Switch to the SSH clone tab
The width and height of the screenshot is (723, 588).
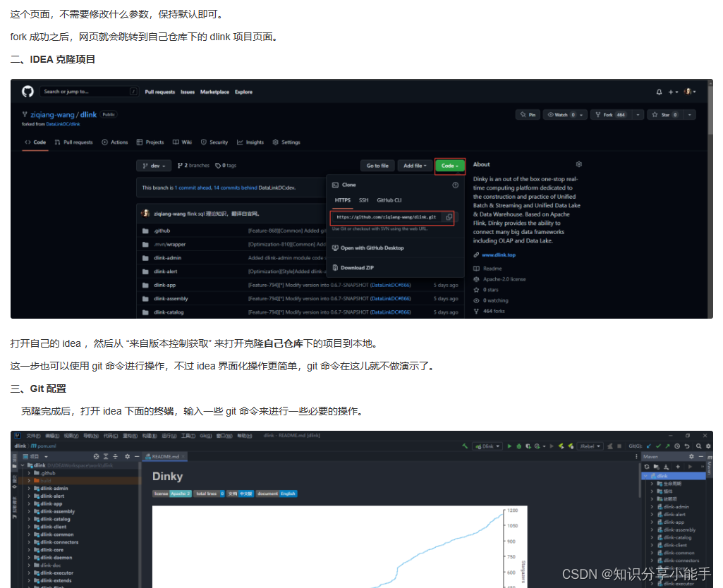tap(363, 200)
